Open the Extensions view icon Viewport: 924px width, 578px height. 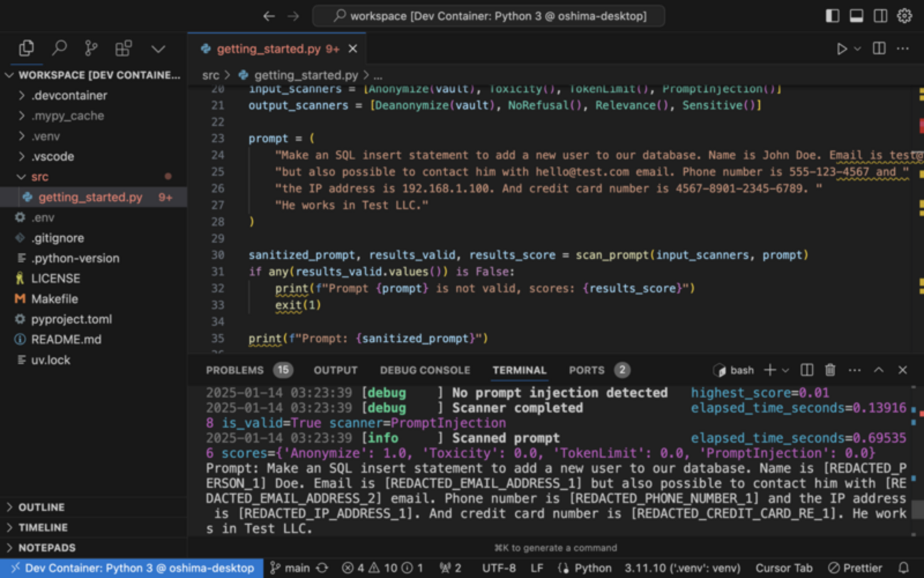point(124,48)
